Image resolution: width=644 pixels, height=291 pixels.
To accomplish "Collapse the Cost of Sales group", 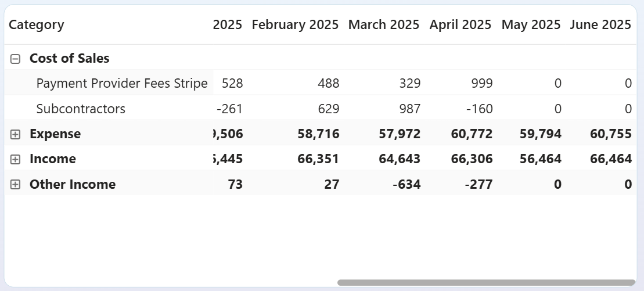I will coord(16,59).
